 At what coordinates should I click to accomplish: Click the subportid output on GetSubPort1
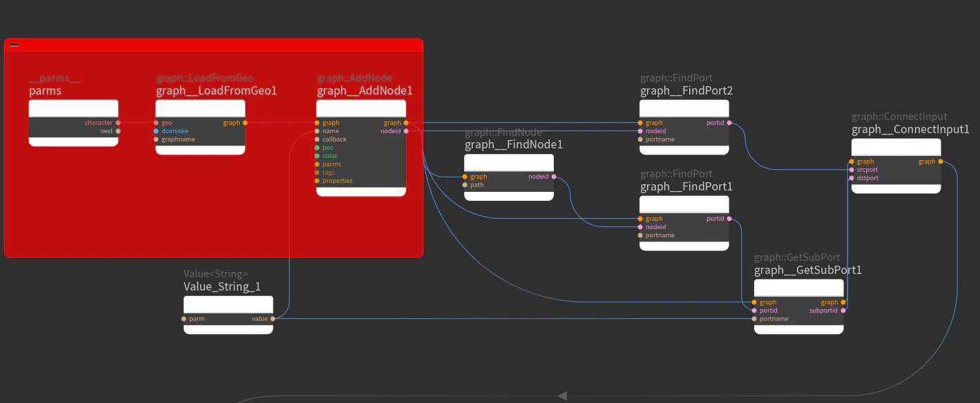point(843,311)
